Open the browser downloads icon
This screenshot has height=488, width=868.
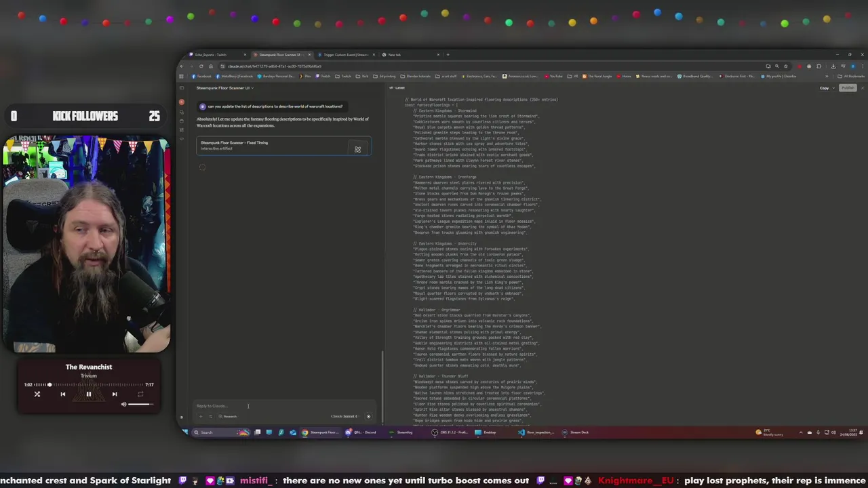coord(833,66)
